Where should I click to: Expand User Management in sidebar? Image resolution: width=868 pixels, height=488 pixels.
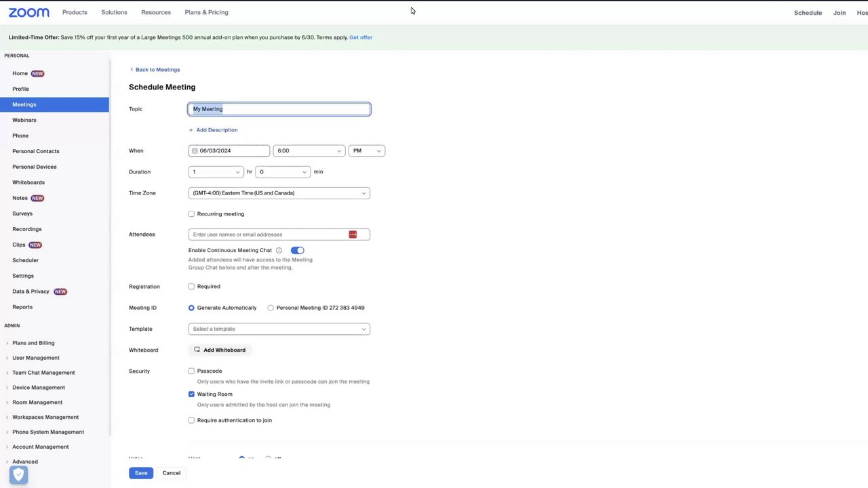[35, 358]
